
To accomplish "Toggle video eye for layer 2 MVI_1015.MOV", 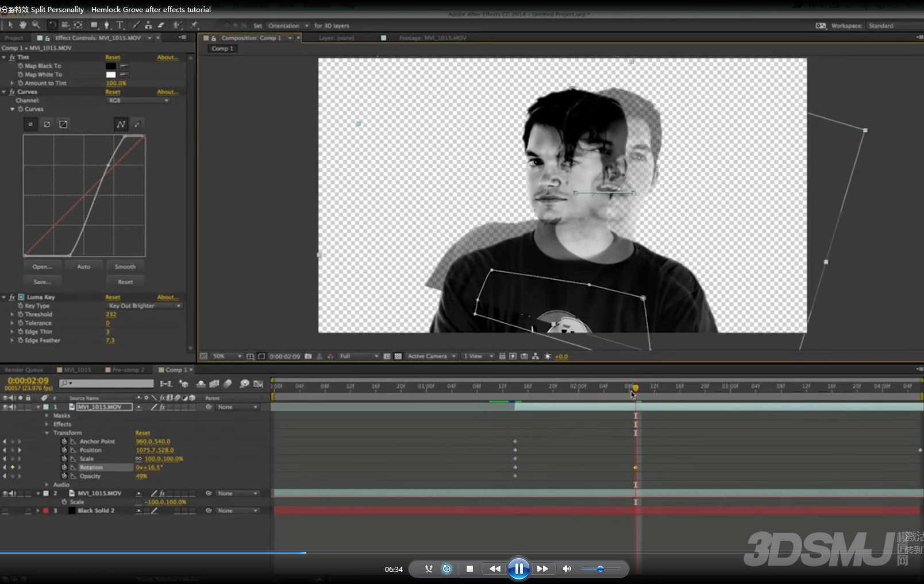I will [x=5, y=493].
